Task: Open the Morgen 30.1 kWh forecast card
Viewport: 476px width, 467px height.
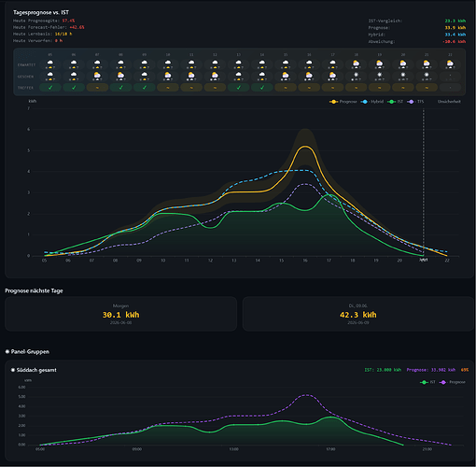Action: coord(120,314)
